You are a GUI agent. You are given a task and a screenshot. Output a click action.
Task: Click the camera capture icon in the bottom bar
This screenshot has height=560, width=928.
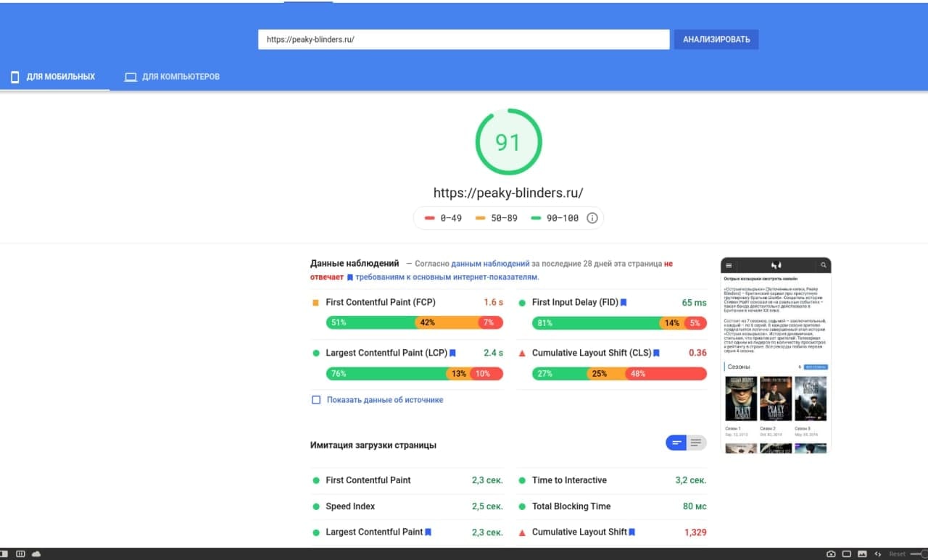click(x=831, y=554)
